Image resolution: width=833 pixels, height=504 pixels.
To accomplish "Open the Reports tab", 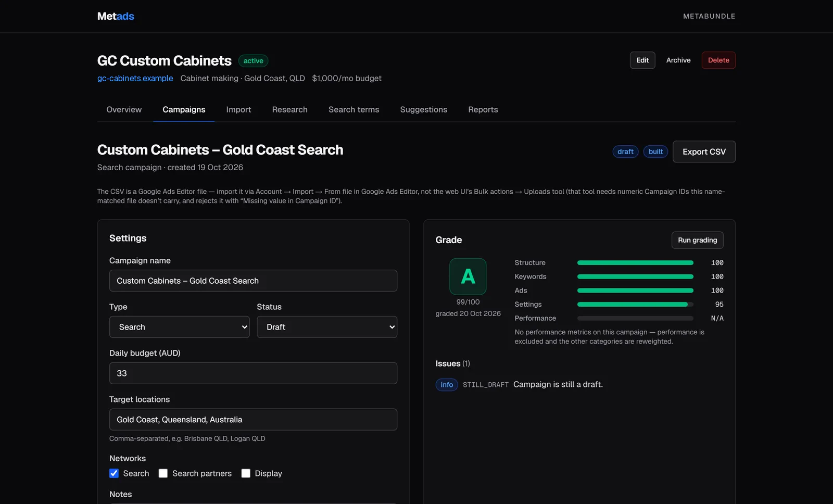I will click(x=483, y=109).
